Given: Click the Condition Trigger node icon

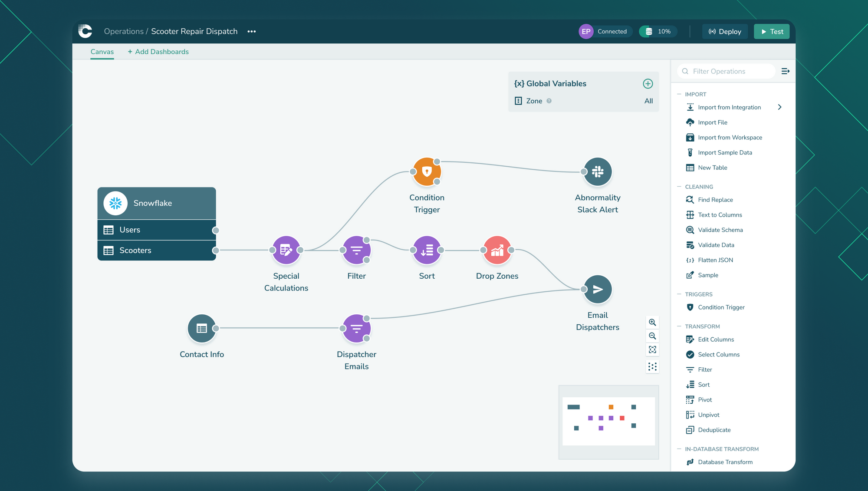Looking at the screenshot, I should tap(427, 172).
